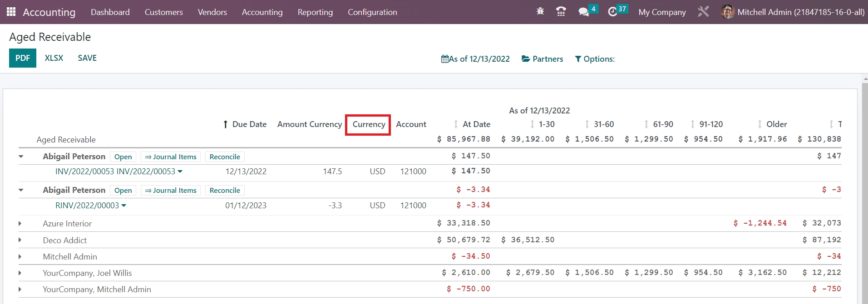Screen dimensions: 868x304
Task: Toggle sort on the 1-30 column
Action: coord(532,124)
